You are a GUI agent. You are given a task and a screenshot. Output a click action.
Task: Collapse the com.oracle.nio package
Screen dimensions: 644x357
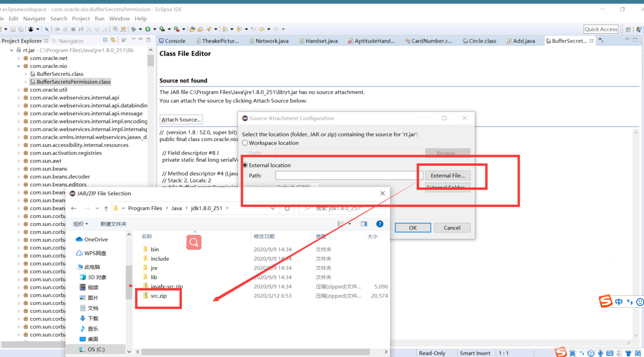pyautogui.click(x=18, y=66)
